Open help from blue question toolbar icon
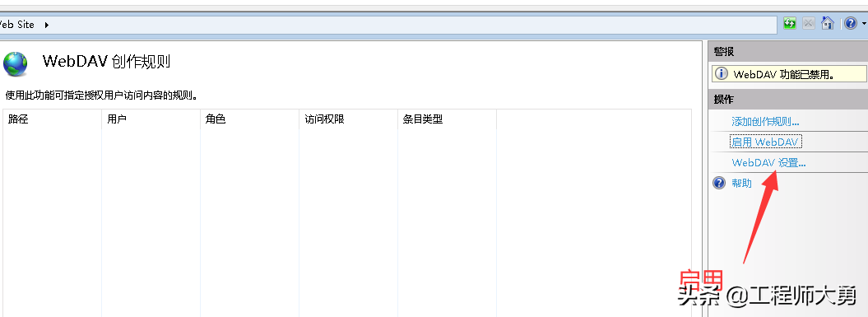The width and height of the screenshot is (868, 317). pos(851,23)
